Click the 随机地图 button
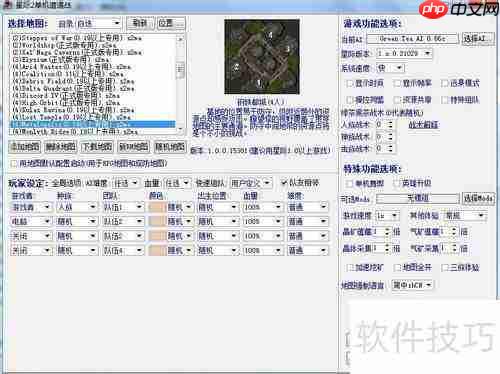This screenshot has height=374, width=500. point(170,147)
